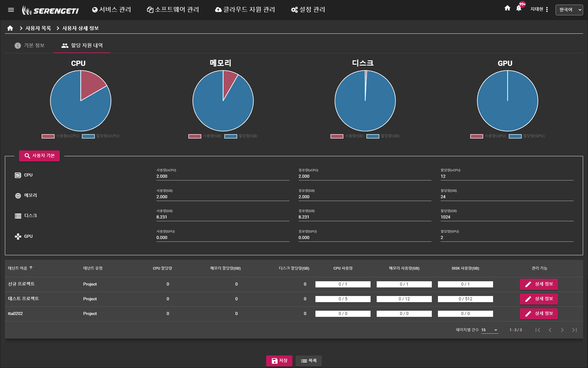
Task: Jump to the last table page
Action: pos(574,330)
